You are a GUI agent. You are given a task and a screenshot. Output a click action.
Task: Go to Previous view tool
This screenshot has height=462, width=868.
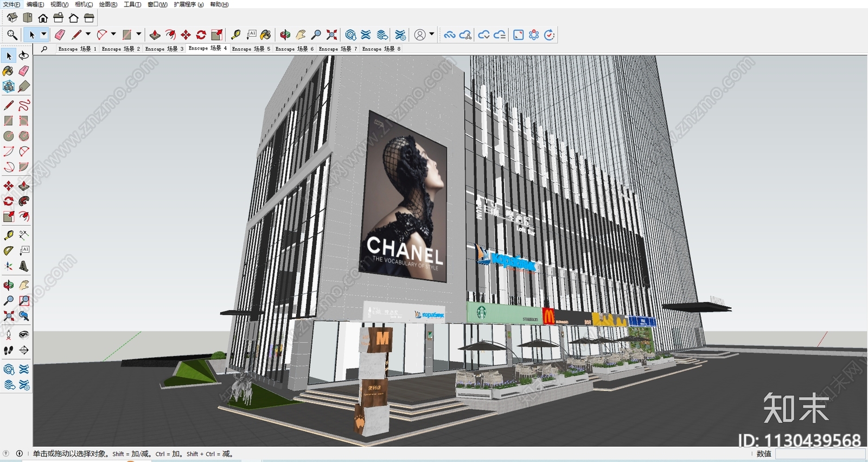coord(24,315)
